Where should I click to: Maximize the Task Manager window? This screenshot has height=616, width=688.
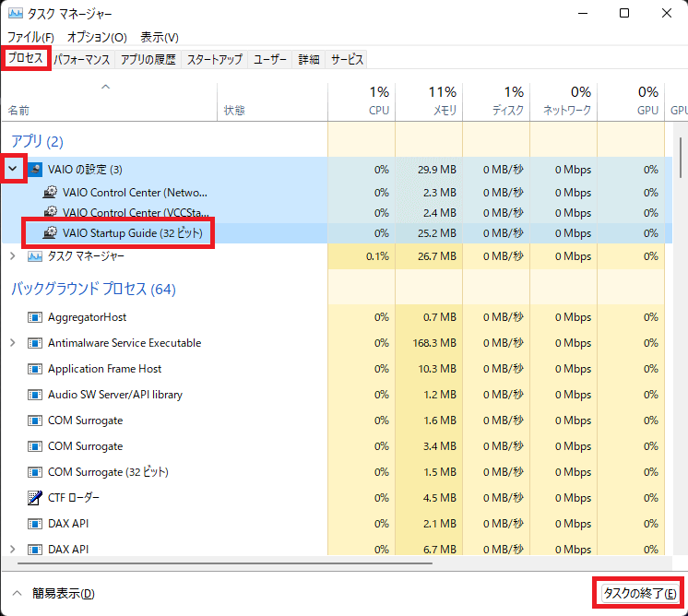624,13
